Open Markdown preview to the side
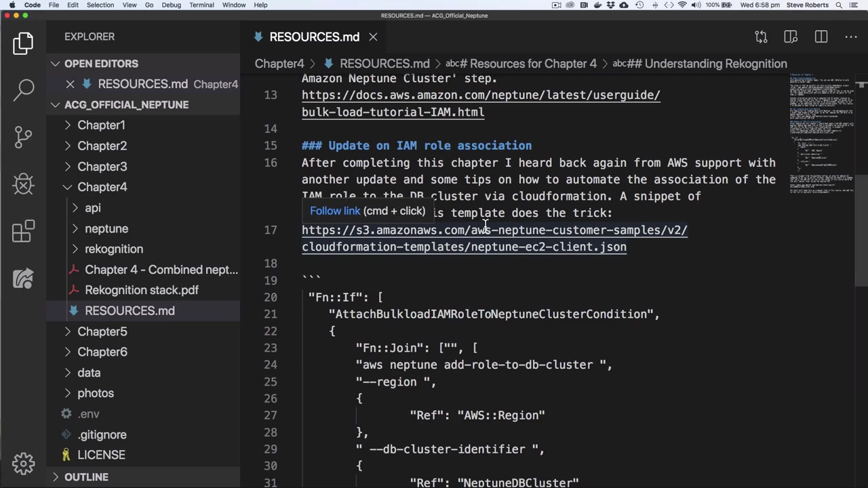This screenshot has width=868, height=488. [x=791, y=37]
